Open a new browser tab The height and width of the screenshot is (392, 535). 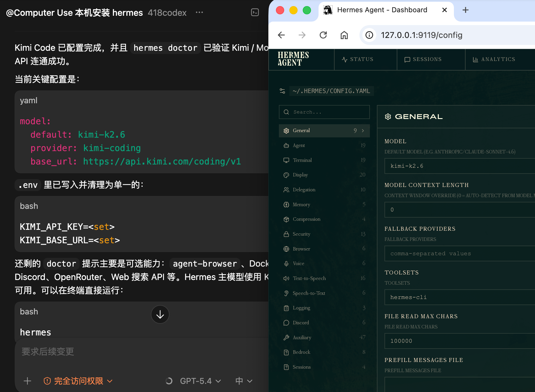click(x=466, y=10)
